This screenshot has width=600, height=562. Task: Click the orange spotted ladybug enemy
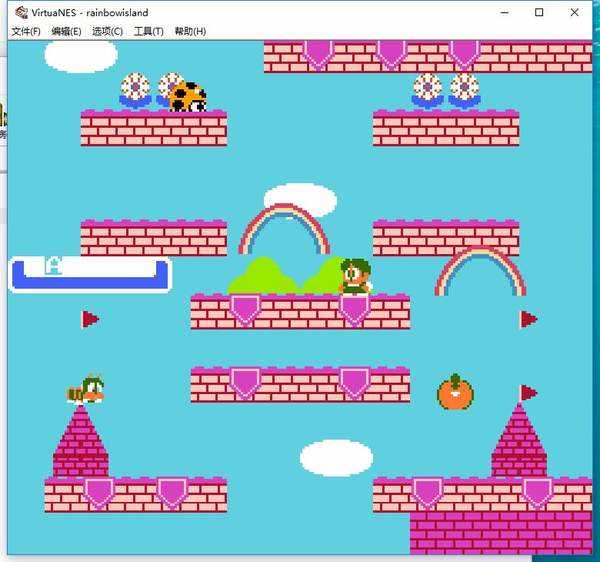click(188, 97)
